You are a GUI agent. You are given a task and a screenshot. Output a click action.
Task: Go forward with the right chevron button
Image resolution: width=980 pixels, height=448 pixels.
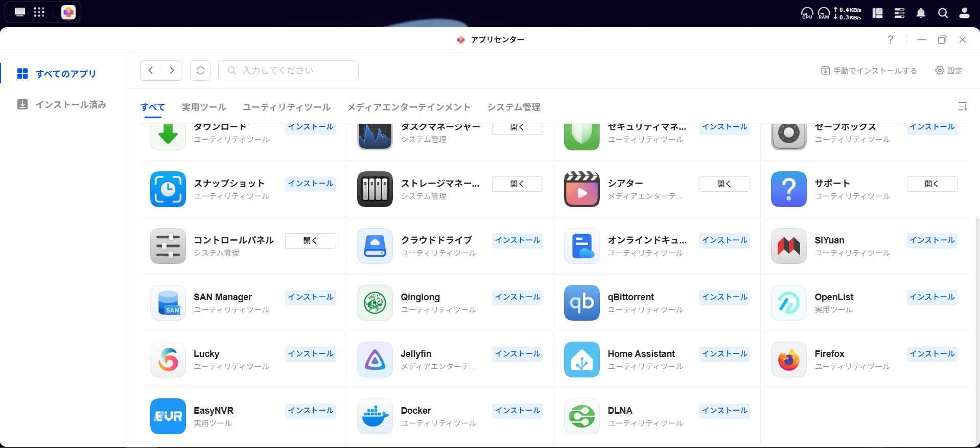pyautogui.click(x=172, y=71)
